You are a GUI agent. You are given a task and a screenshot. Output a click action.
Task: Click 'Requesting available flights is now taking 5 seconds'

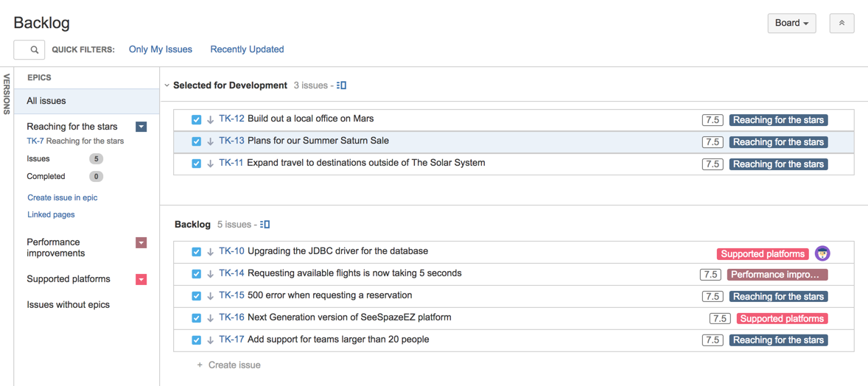354,273
